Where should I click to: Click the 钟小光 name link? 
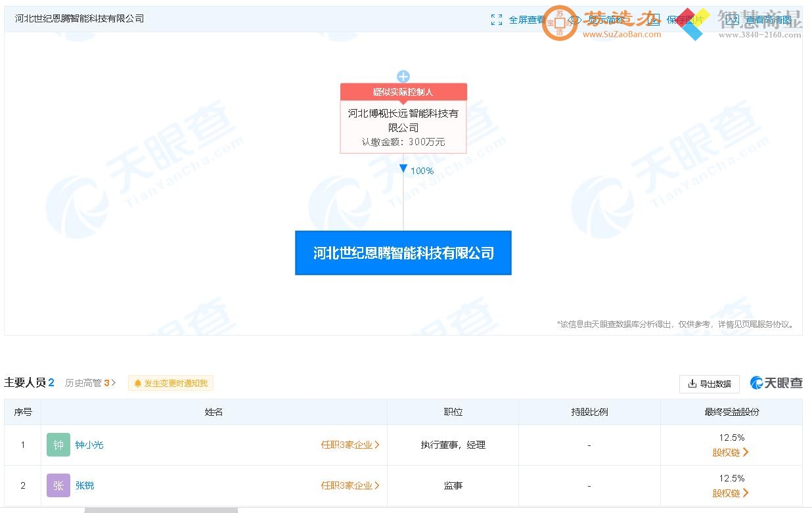click(89, 445)
